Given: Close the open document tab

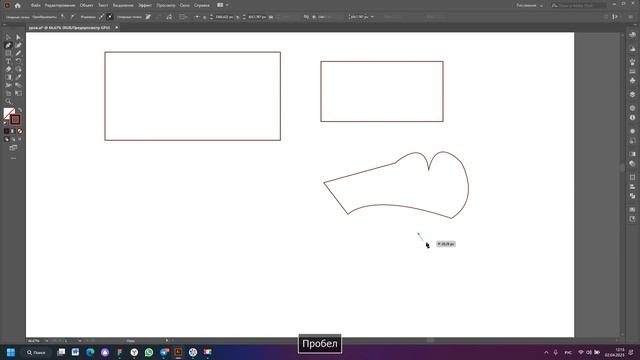Looking at the screenshot, I should point(117,27).
